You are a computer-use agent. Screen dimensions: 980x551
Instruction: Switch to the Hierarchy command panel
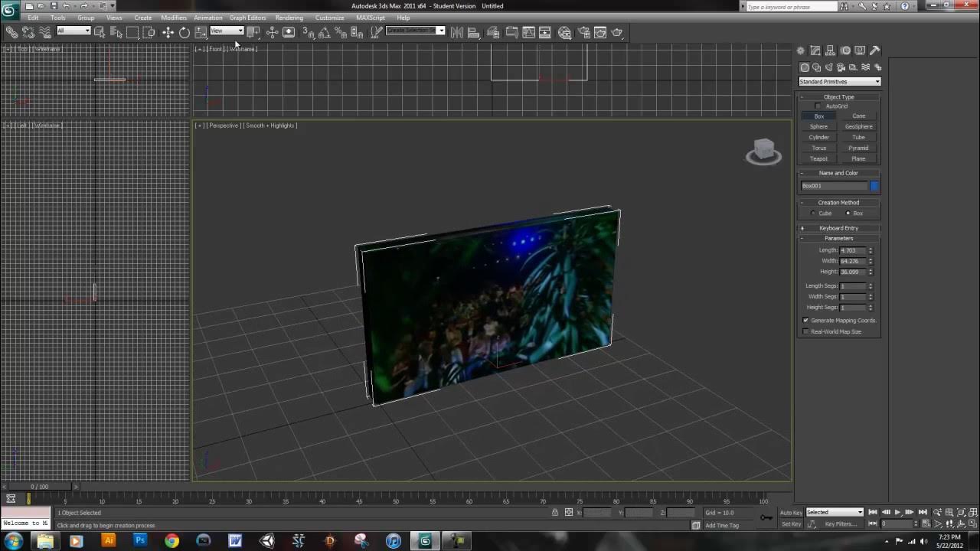(x=830, y=51)
